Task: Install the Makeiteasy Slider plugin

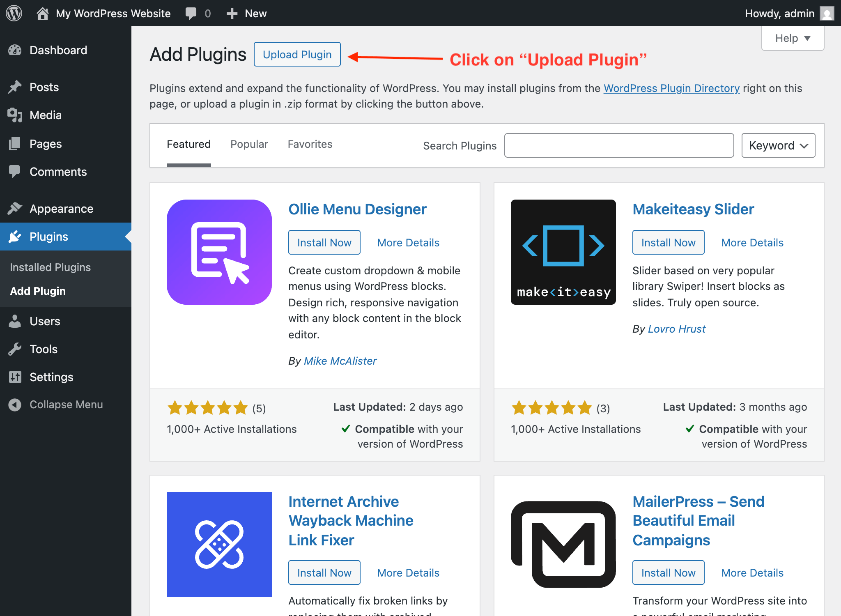Action: [668, 242]
